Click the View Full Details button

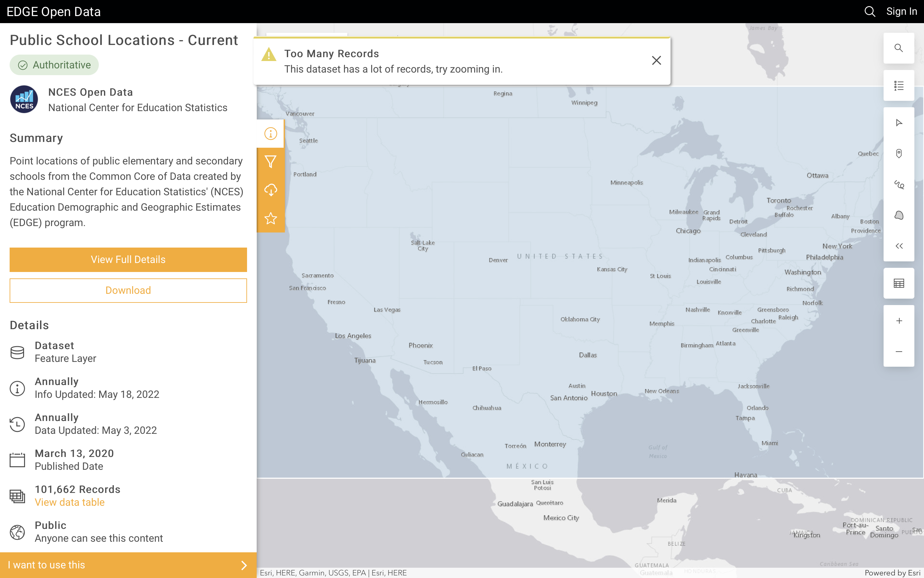128,259
